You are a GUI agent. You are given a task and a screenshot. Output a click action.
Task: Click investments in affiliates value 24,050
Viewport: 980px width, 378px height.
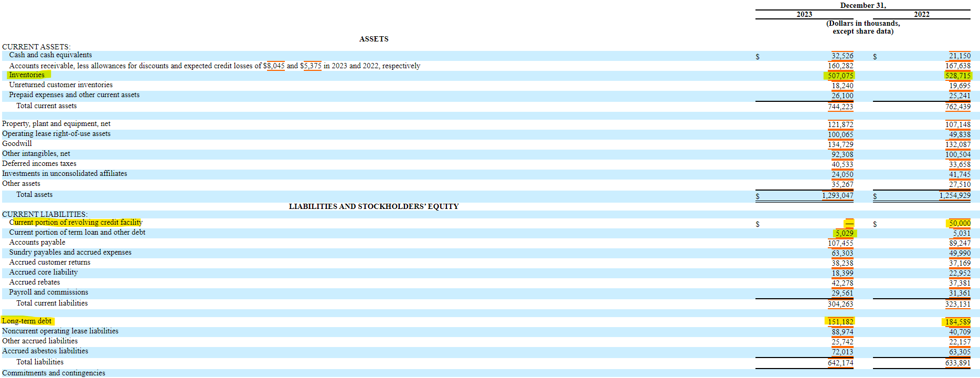click(842, 174)
